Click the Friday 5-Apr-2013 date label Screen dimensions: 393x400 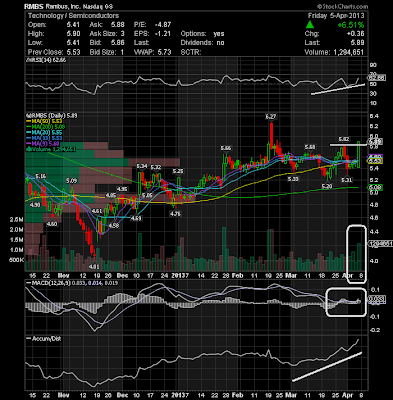point(336,16)
